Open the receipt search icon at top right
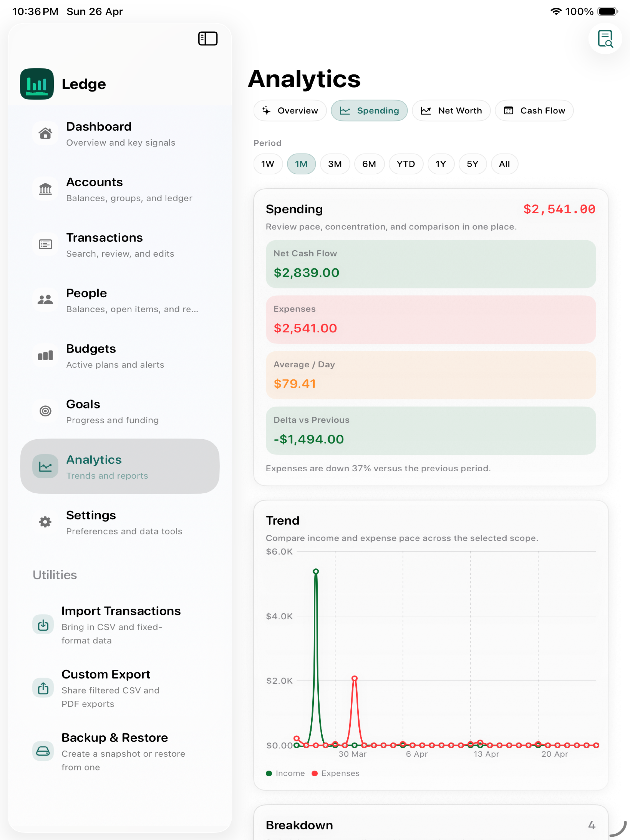Image resolution: width=630 pixels, height=840 pixels. point(605,38)
